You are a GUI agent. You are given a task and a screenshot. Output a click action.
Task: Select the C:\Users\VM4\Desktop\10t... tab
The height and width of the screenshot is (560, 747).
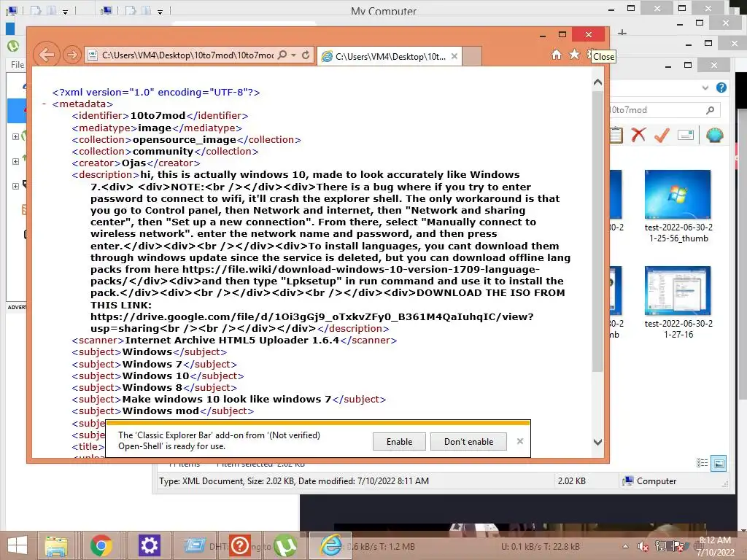[390, 56]
